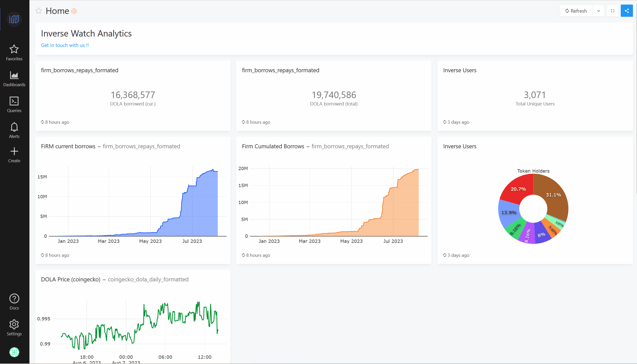Open Settings gear in sidebar

(14, 327)
